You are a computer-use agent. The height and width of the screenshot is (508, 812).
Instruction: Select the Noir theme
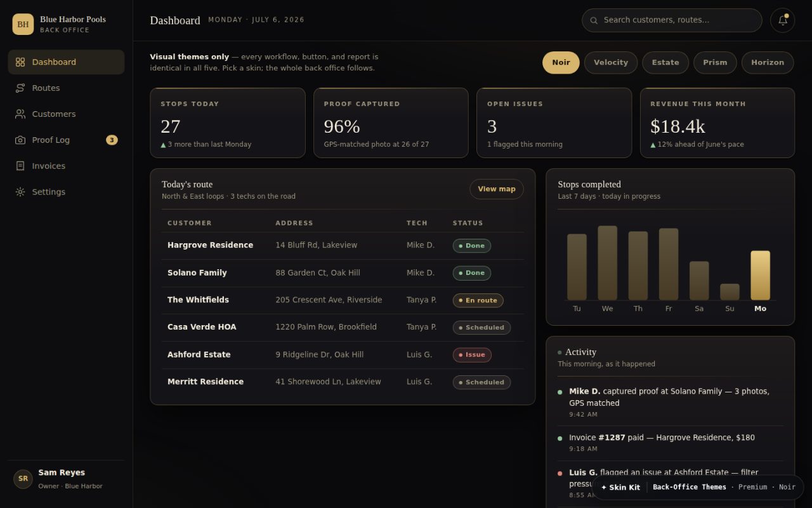[561, 63]
